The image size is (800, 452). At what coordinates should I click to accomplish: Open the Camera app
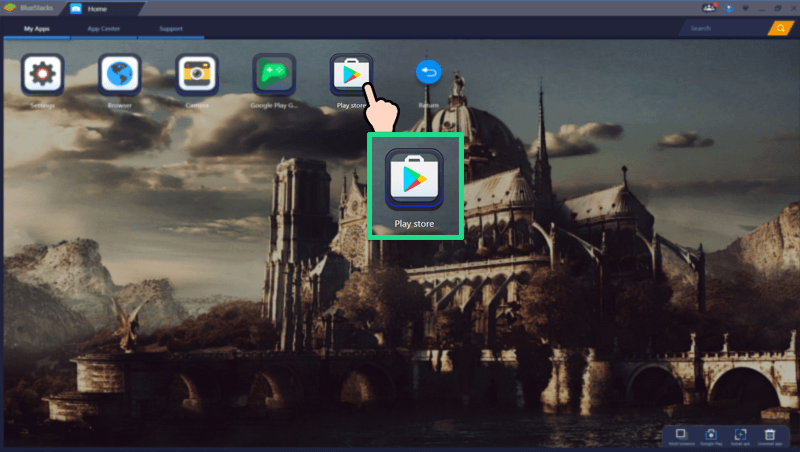point(197,74)
